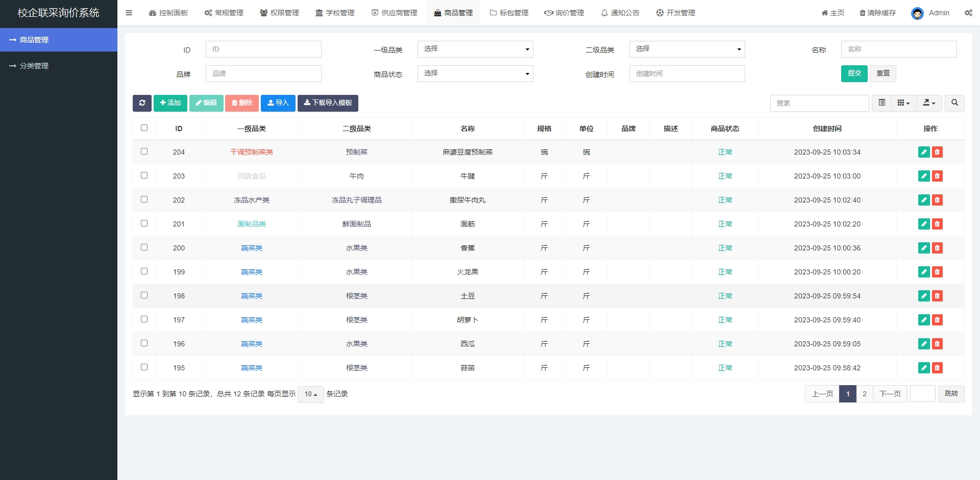Check the checkbox for row 195
Screen dimensions: 980x480
pos(144,367)
